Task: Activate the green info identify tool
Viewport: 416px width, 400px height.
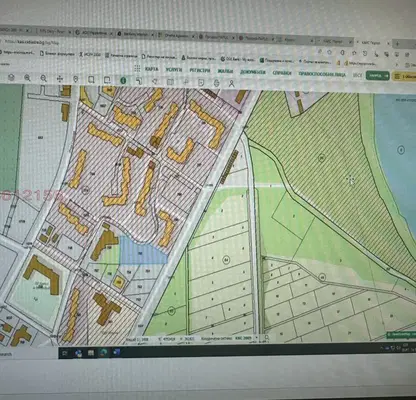Action: [x=123, y=80]
